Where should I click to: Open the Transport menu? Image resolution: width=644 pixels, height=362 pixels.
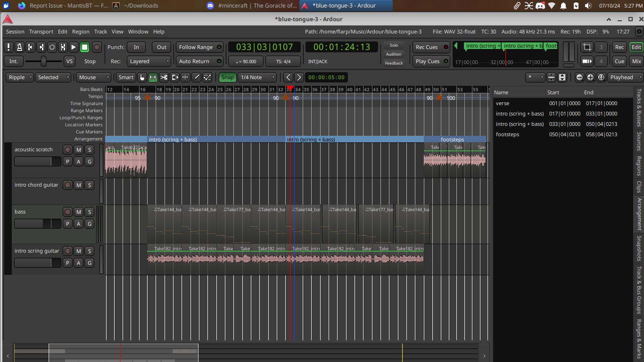[41, 32]
